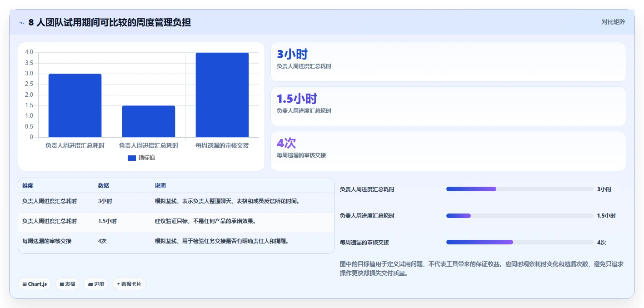
Task: Toggle the 指标值 legend entry in the chart
Action: click(x=141, y=158)
